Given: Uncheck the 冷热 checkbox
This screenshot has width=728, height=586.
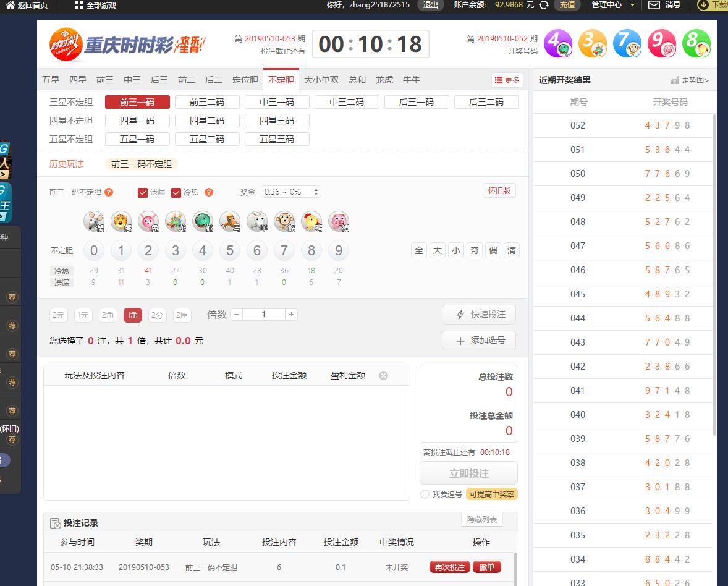Looking at the screenshot, I should point(176,192).
